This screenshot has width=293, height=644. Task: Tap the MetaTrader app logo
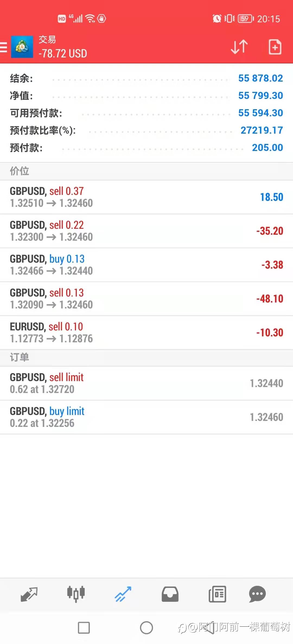tap(22, 47)
